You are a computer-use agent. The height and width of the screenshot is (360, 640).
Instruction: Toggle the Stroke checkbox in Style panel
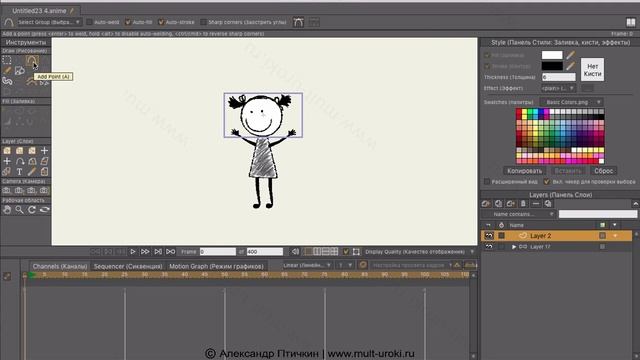(x=487, y=66)
